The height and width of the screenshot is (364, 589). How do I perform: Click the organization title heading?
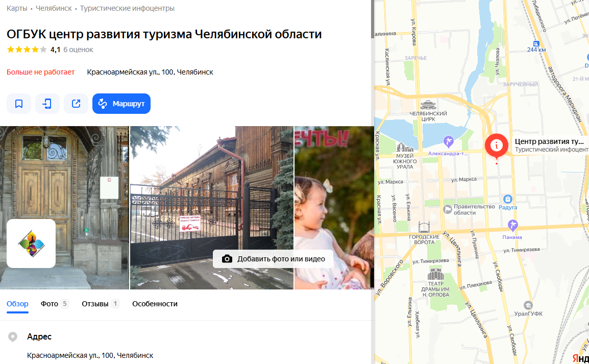164,34
